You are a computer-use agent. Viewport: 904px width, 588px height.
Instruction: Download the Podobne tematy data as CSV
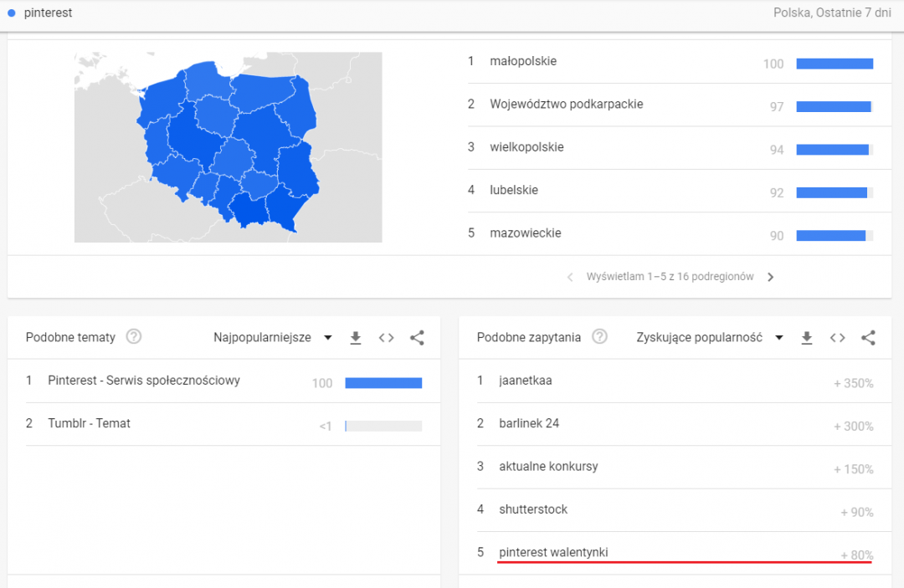point(355,338)
